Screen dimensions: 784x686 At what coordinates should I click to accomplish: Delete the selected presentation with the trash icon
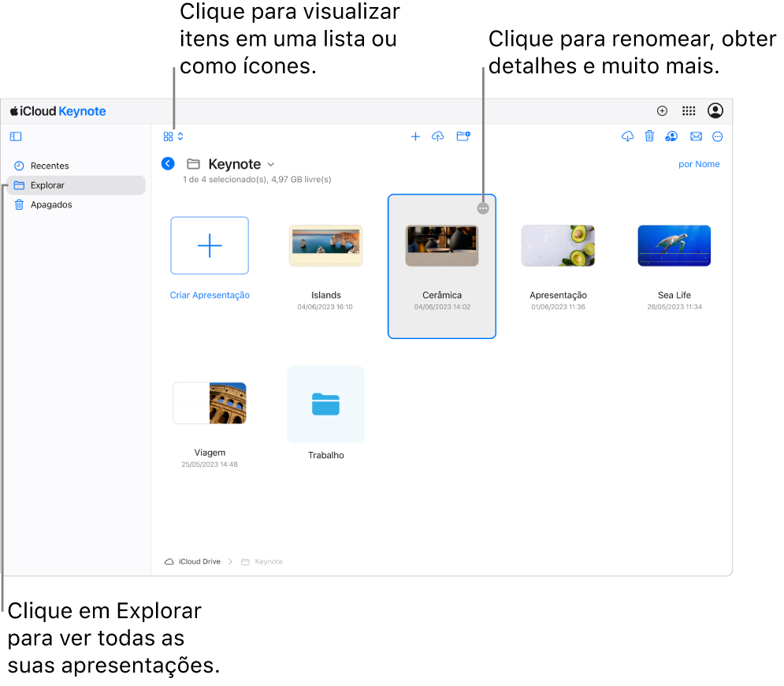649,136
